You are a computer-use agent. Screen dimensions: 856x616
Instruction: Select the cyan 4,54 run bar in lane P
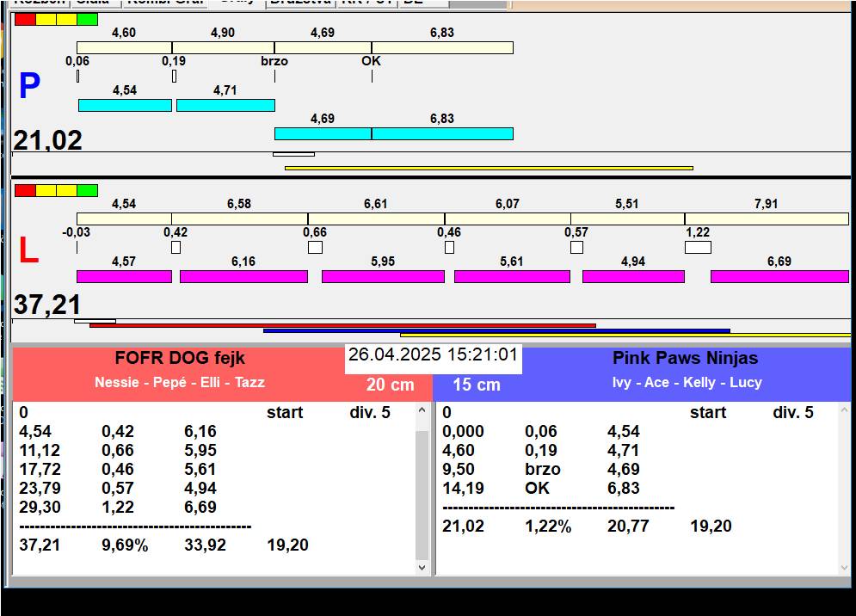pos(125,106)
